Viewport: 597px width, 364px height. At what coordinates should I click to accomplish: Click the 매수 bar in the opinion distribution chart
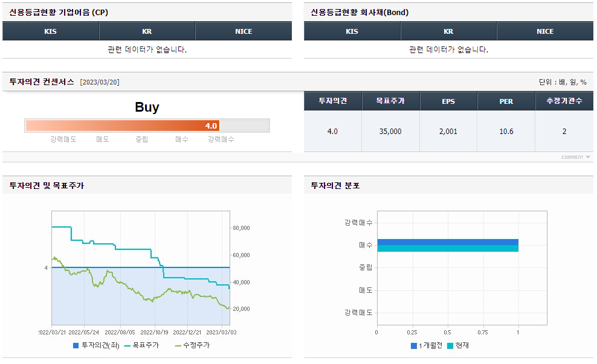447,243
